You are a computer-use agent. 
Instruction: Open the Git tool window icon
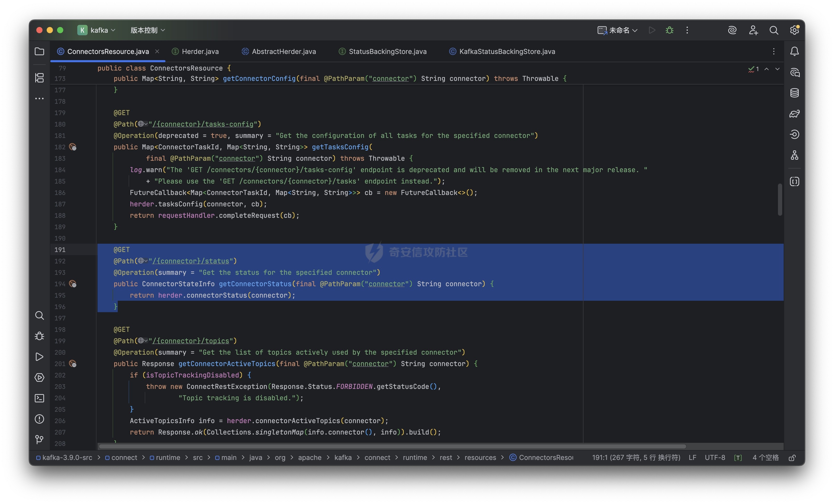pos(39,439)
